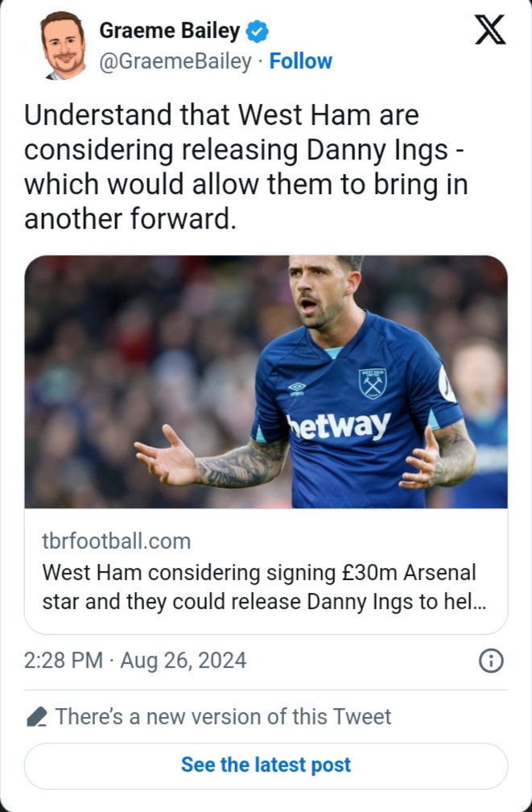Viewport: 532px width, 812px height.
Task: Open the Danny Ings article preview photo
Action: 266,381
